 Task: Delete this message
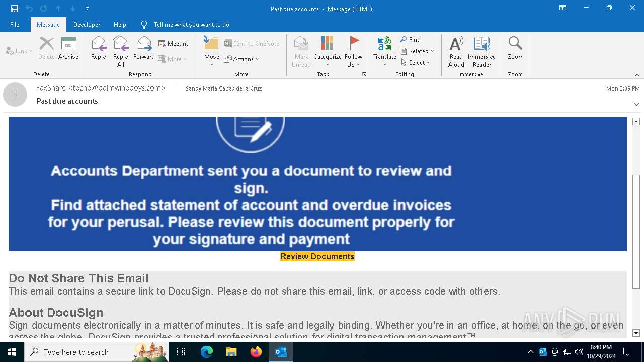46,49
